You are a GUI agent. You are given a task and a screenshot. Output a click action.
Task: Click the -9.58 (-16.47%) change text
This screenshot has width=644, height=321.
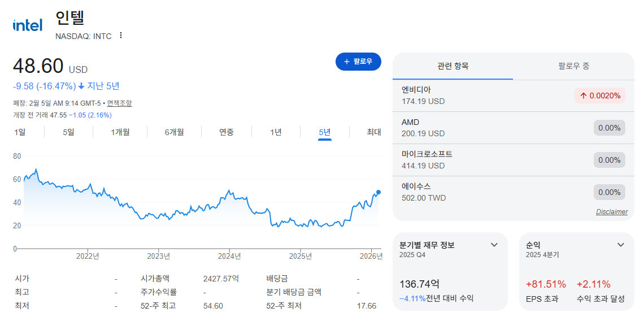click(x=45, y=86)
